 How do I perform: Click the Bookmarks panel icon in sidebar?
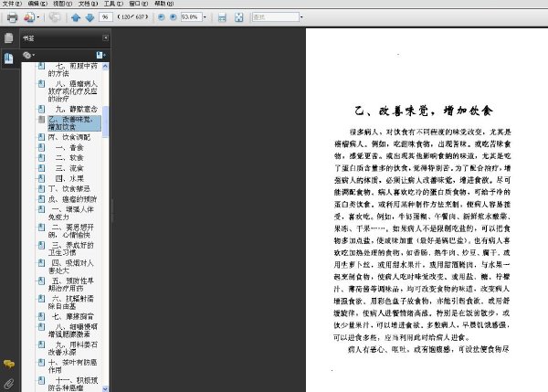pyautogui.click(x=9, y=58)
